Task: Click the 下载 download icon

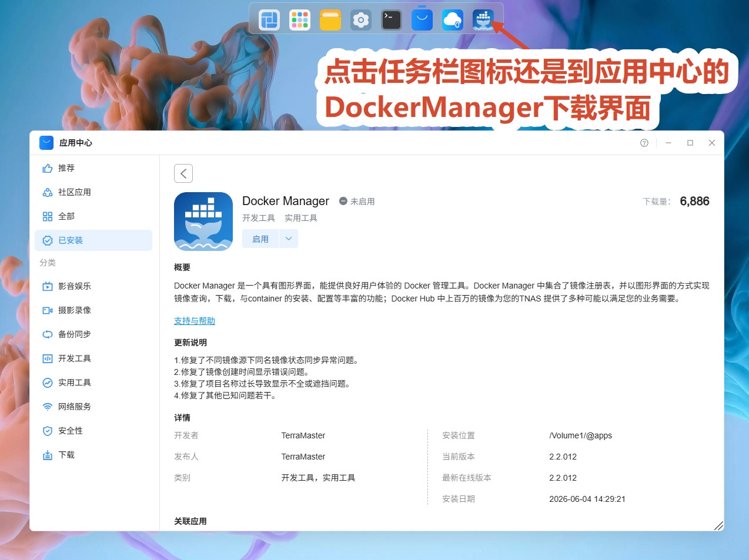Action: point(48,455)
